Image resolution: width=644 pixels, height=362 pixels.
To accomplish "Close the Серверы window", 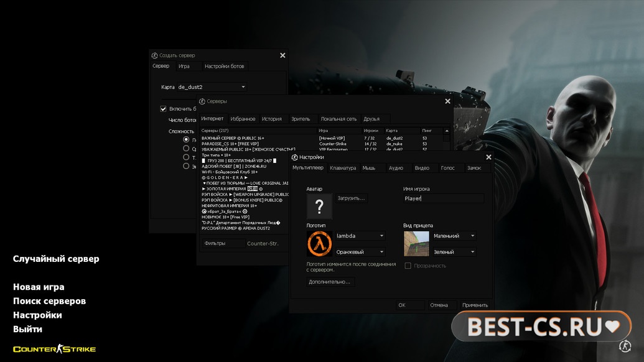I will point(447,101).
